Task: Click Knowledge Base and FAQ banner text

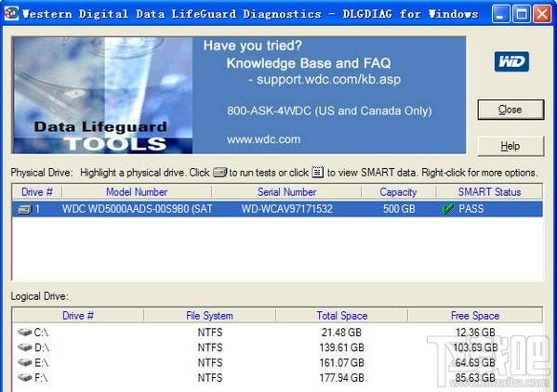Action: [309, 63]
